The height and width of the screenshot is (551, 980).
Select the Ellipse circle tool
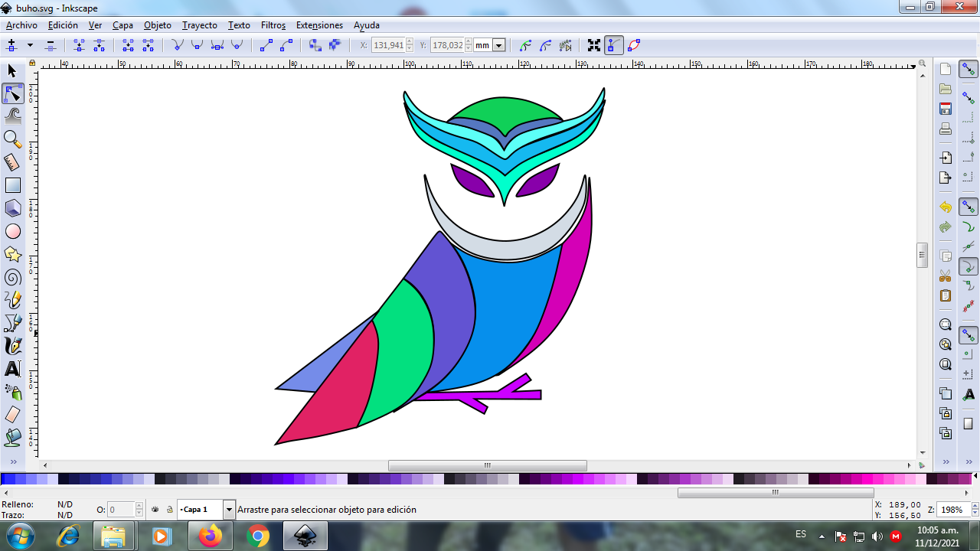12,231
